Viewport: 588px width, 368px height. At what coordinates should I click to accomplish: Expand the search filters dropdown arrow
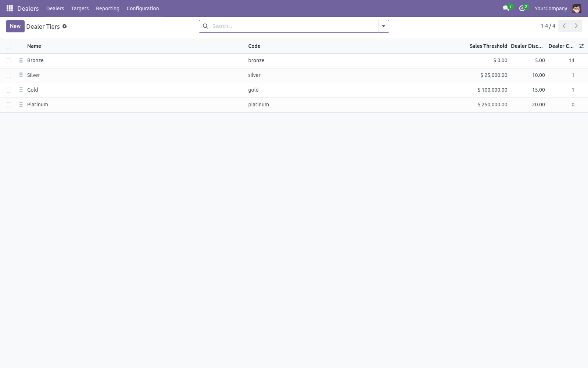pyautogui.click(x=384, y=26)
